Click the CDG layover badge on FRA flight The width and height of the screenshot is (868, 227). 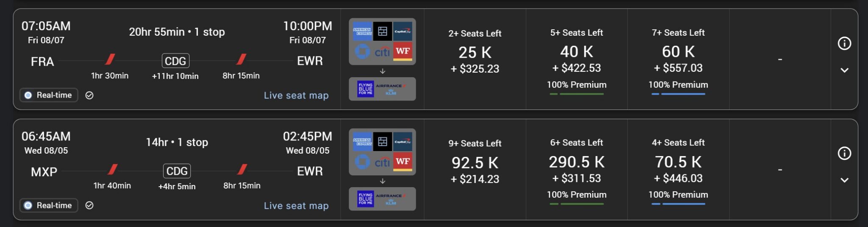(175, 61)
